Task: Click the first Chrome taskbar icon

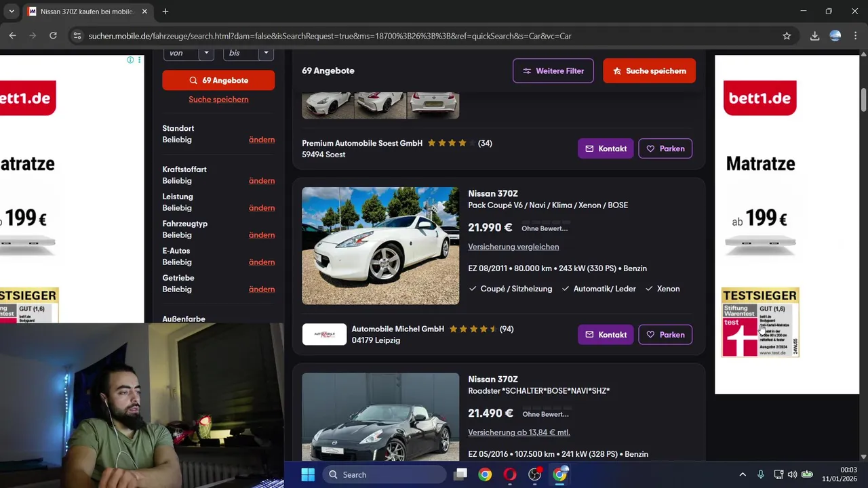Action: (485, 474)
